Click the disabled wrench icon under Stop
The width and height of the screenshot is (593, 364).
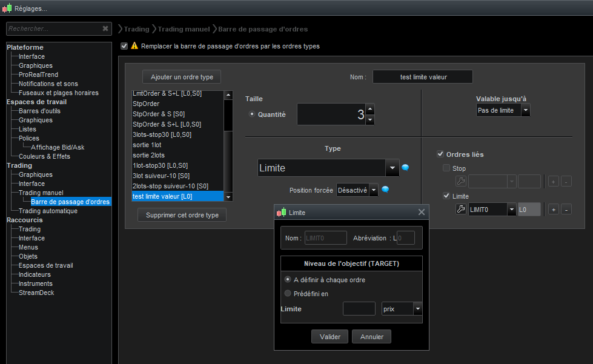[460, 181]
